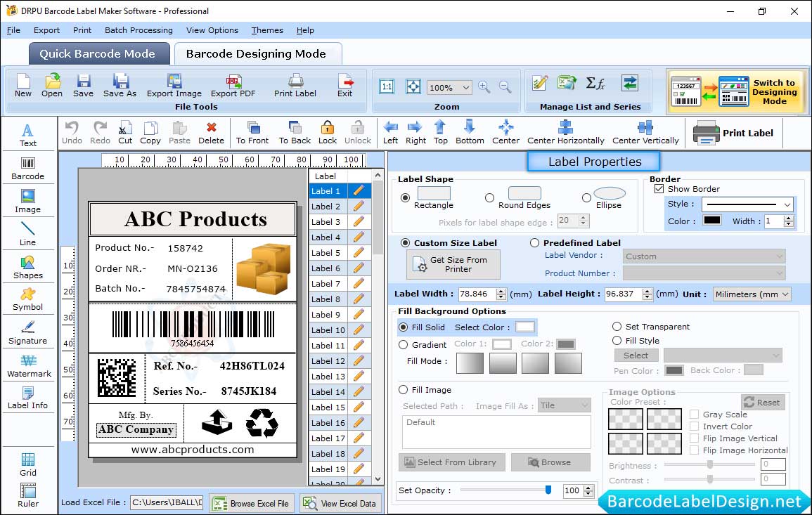Image resolution: width=812 pixels, height=515 pixels.
Task: Bring object To Front
Action: click(252, 133)
